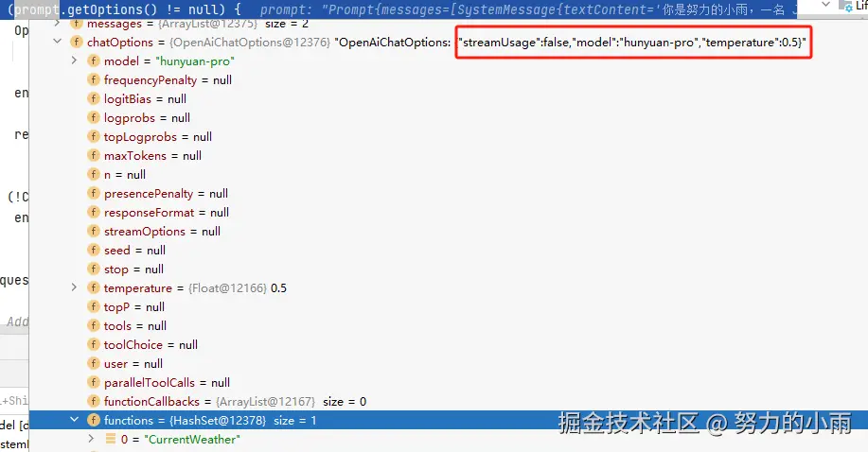Select the topLogprobs variable row
Image resolution: width=868 pixels, height=452 pixels.
point(449,137)
